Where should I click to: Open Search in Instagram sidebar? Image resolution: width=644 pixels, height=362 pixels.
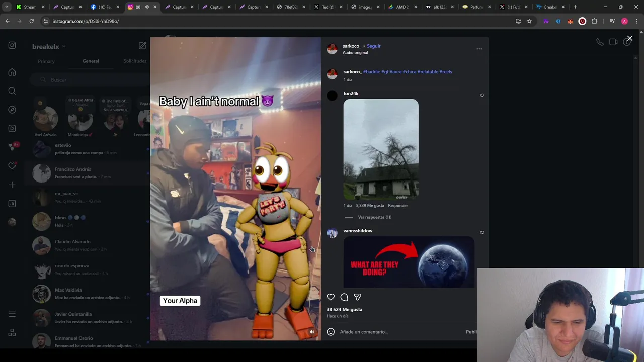(x=12, y=91)
